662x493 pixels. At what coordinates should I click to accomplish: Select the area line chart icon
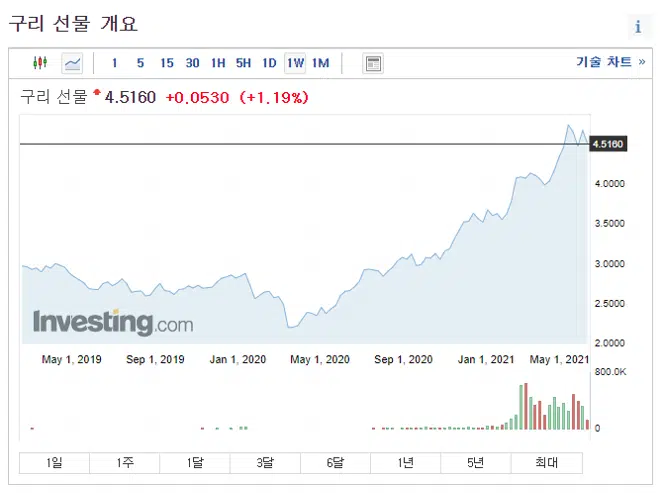[72, 63]
